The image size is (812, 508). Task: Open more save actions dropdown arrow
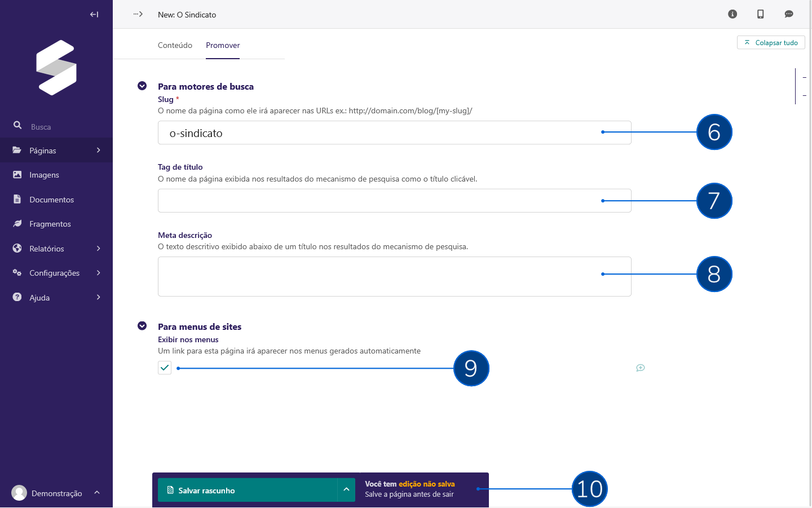pyautogui.click(x=346, y=490)
